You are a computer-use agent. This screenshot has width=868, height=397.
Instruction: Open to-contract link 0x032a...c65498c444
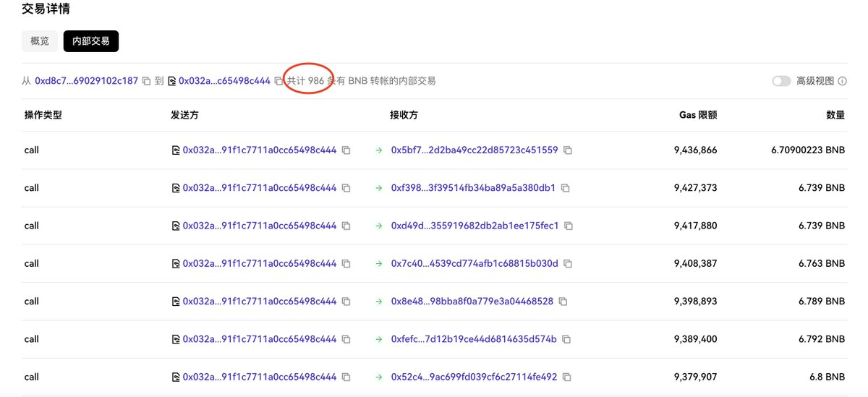click(x=224, y=81)
